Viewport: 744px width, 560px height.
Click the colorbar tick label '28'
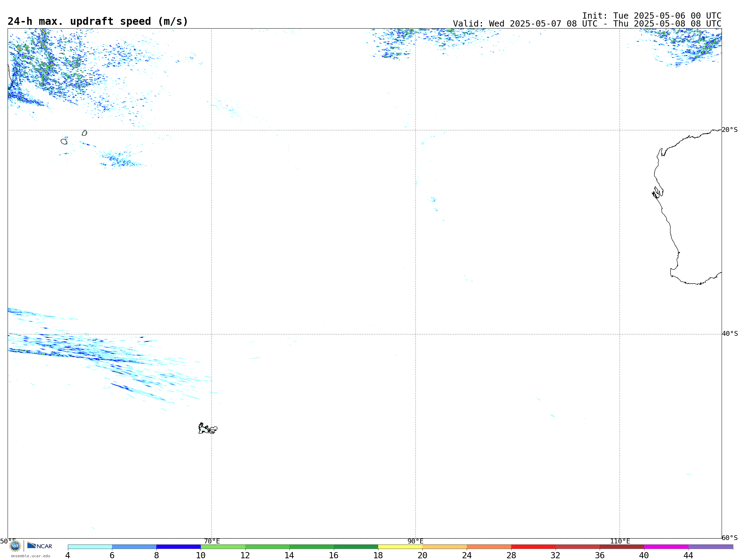[x=511, y=556]
